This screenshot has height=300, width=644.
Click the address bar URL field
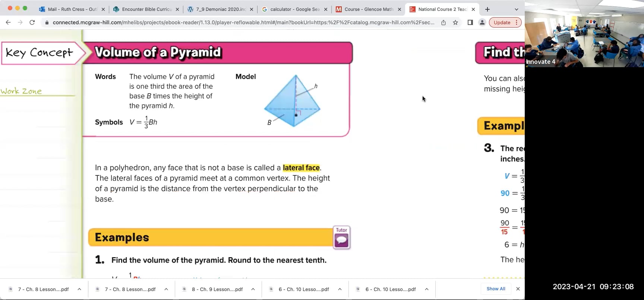pyautogui.click(x=243, y=22)
